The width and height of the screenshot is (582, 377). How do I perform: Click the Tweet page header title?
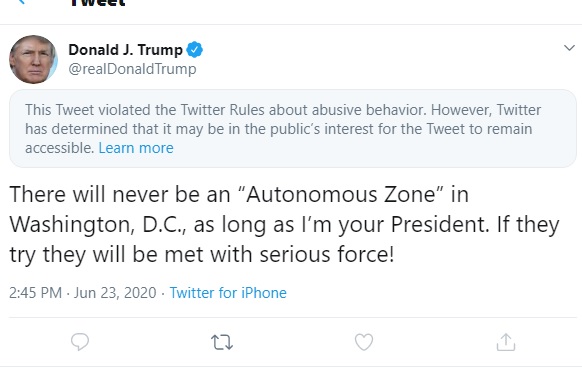pyautogui.click(x=98, y=3)
